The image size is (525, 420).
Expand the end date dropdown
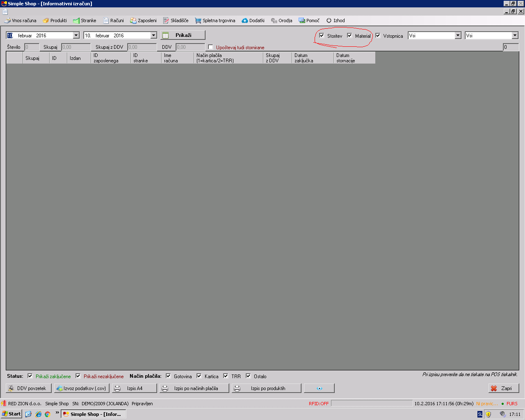point(153,36)
